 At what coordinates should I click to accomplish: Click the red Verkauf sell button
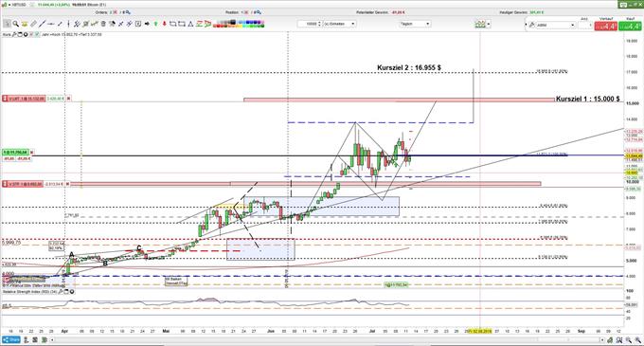[x=606, y=26]
